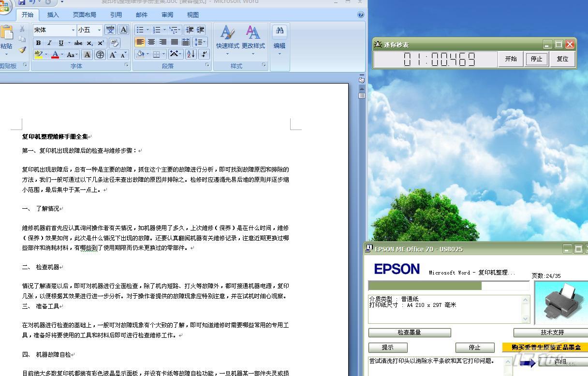Image resolution: width=588 pixels, height=376 pixels.
Task: Click the show paragraph marks icon
Action: [204, 54]
